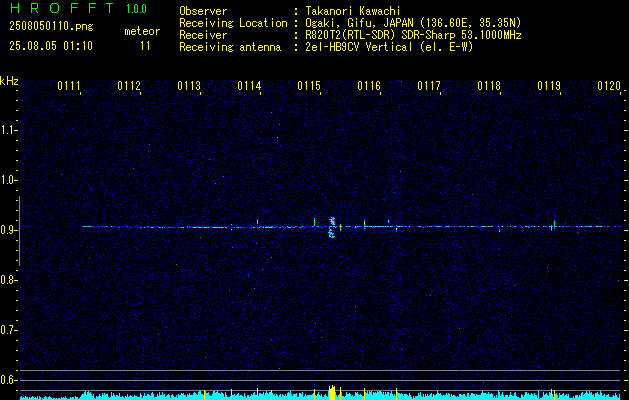Click the 0114 time marker

point(249,86)
